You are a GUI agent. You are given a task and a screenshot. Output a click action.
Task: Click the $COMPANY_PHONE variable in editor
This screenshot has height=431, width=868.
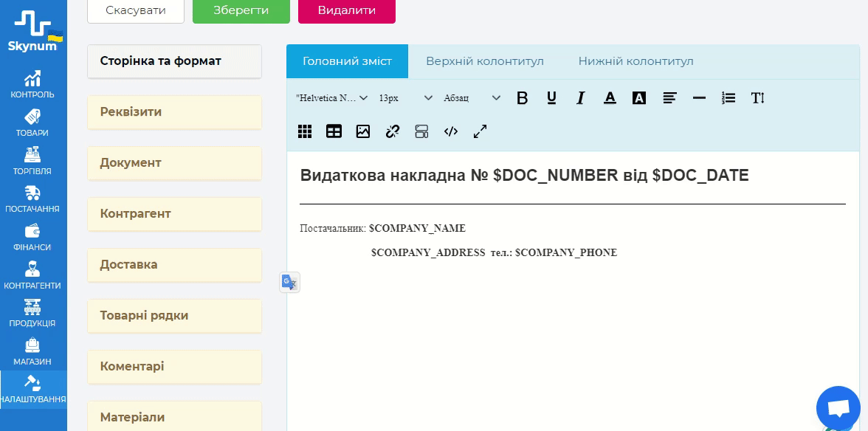tap(565, 252)
